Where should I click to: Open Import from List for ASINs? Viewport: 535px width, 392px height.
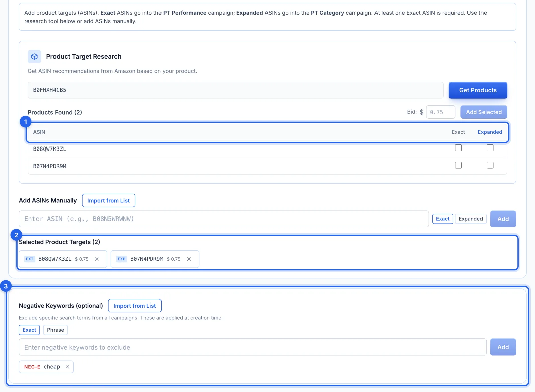(109, 201)
